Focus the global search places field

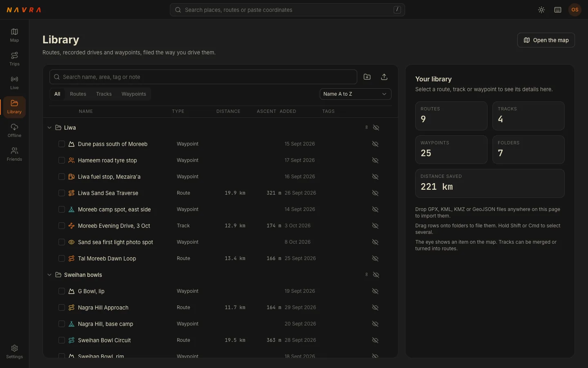coord(287,10)
